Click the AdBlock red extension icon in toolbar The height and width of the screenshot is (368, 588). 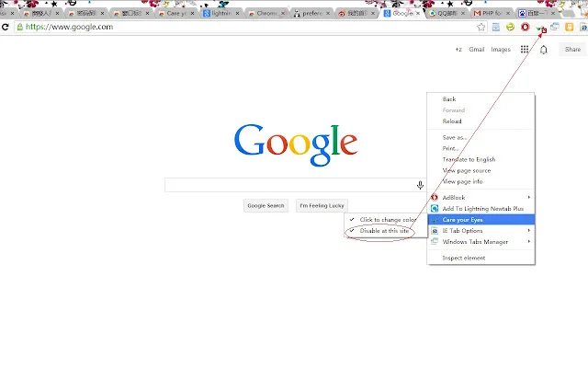525,27
